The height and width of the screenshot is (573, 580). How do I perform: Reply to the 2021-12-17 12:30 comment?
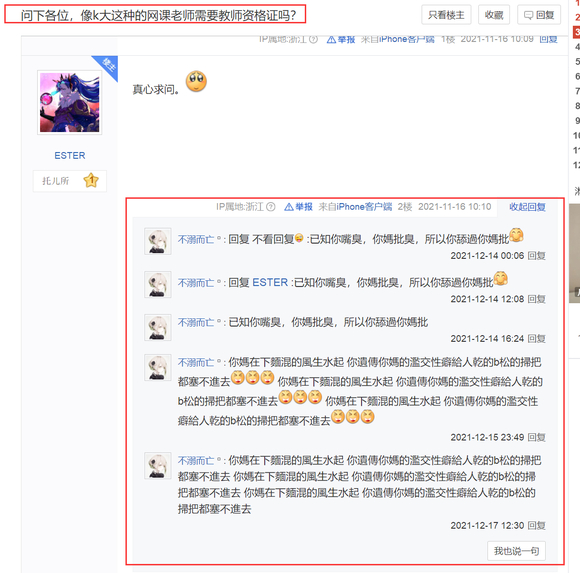click(x=536, y=525)
